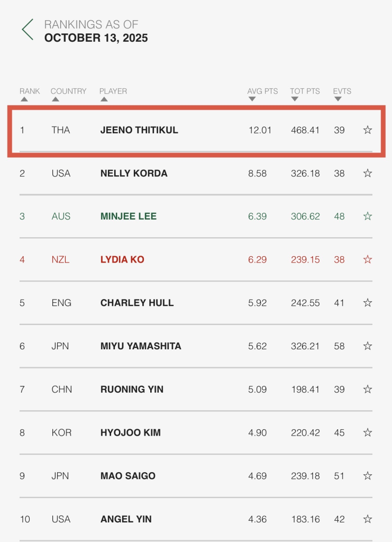Go back using the green chevron

pyautogui.click(x=28, y=30)
